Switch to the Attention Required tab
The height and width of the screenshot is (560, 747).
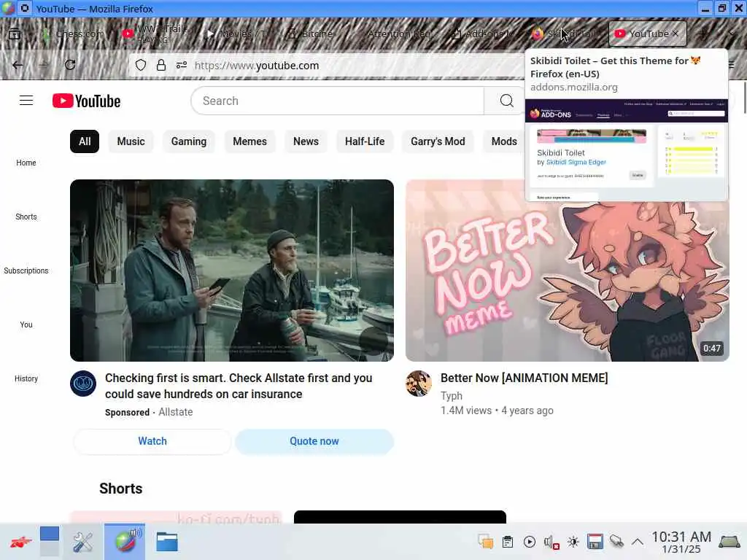click(x=399, y=34)
